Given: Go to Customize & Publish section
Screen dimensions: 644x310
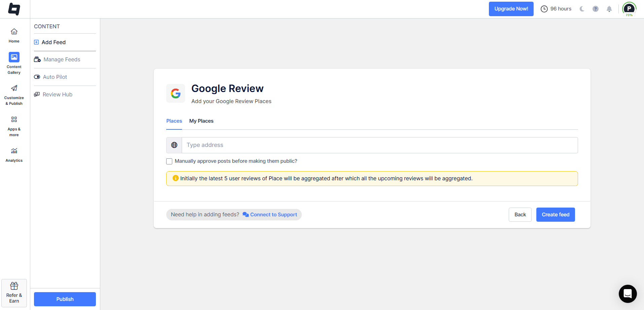Looking at the screenshot, I should click(x=14, y=94).
